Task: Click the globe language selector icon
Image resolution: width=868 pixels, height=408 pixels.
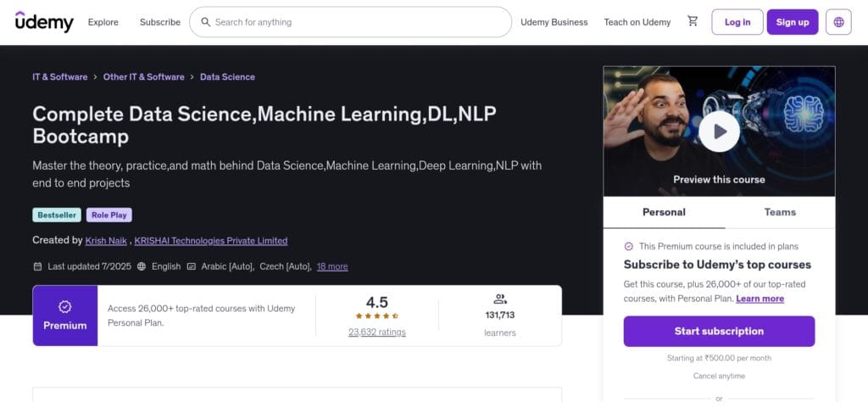Action: click(x=838, y=22)
